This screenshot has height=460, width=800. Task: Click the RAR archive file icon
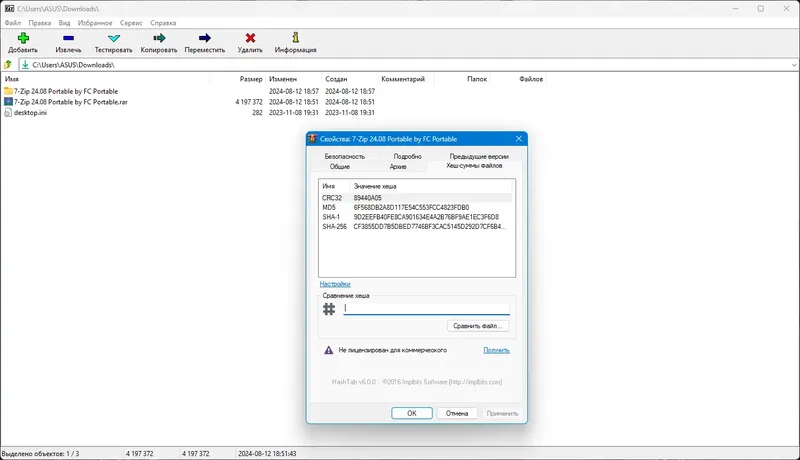8,101
